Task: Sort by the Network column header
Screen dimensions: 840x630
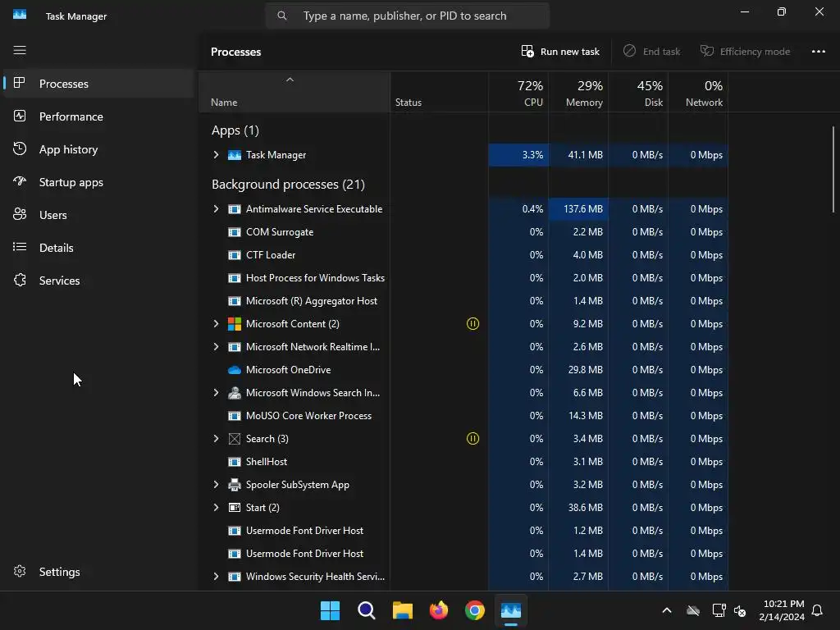Action: 698,92
